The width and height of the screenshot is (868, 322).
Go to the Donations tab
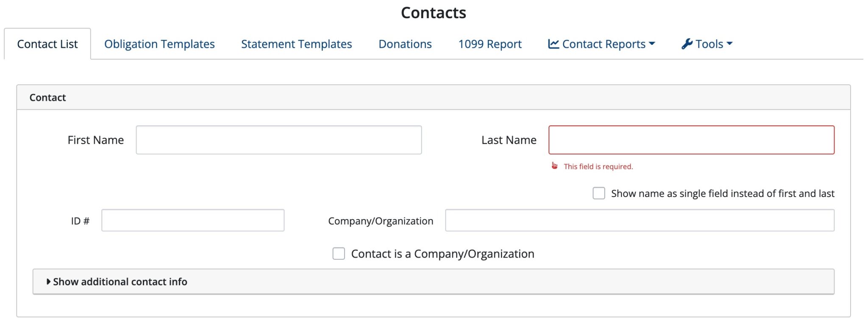tap(405, 44)
